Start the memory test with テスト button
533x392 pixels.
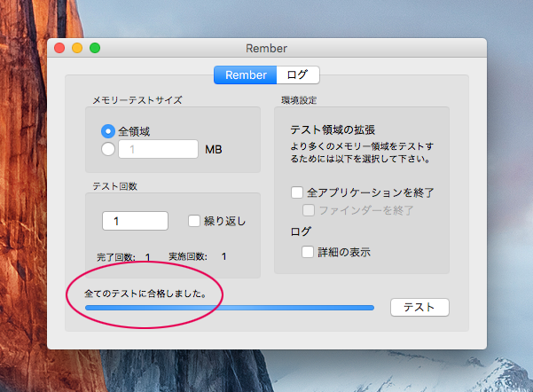tap(419, 308)
